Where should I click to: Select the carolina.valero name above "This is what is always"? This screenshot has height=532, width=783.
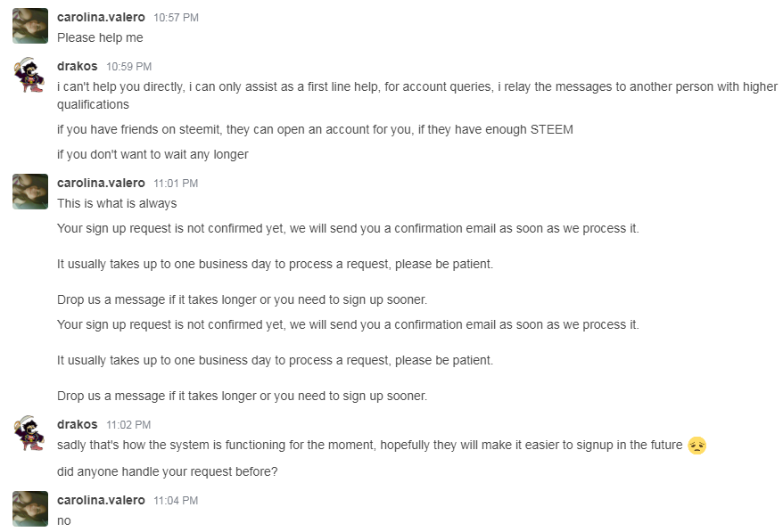(101, 184)
